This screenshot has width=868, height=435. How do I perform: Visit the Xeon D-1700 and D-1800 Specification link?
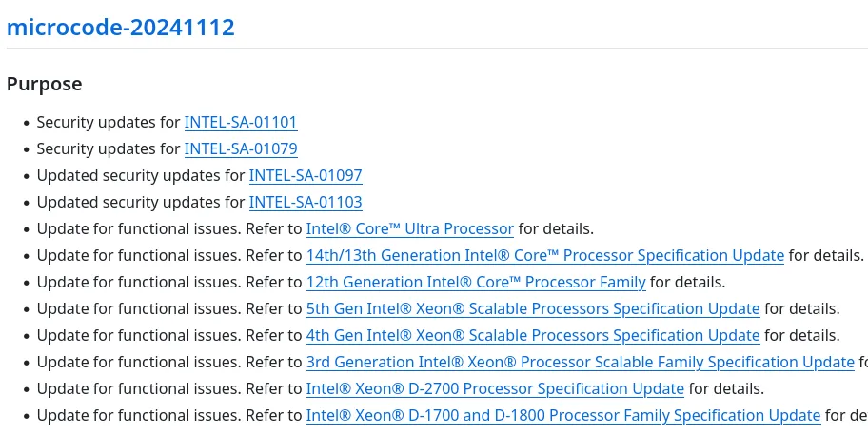(562, 415)
